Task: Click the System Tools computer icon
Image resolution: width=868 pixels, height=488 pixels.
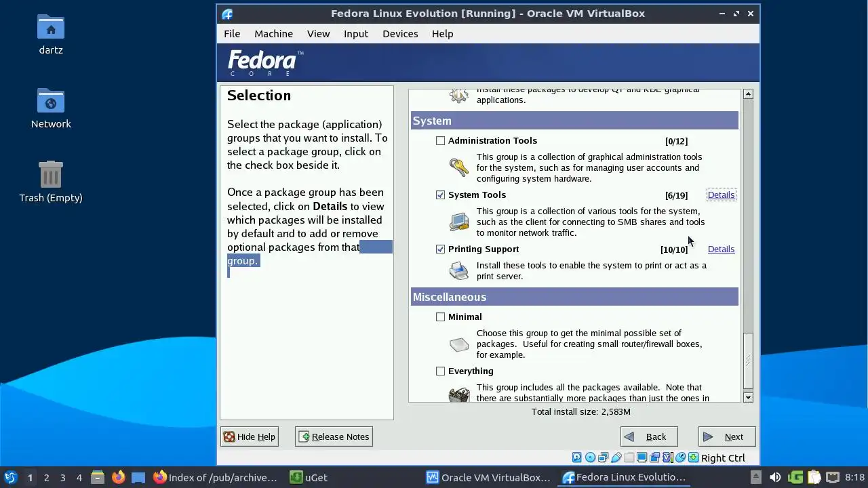Action: coord(459,221)
